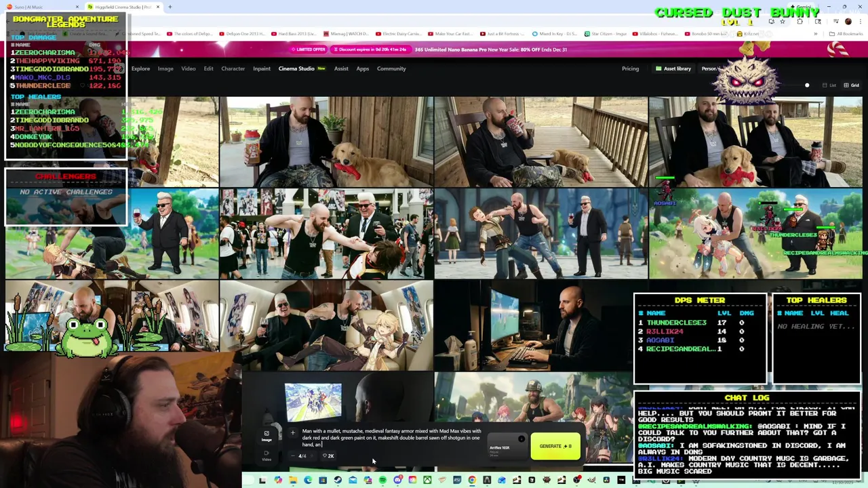Decrease image count with minus stepper

(293, 455)
